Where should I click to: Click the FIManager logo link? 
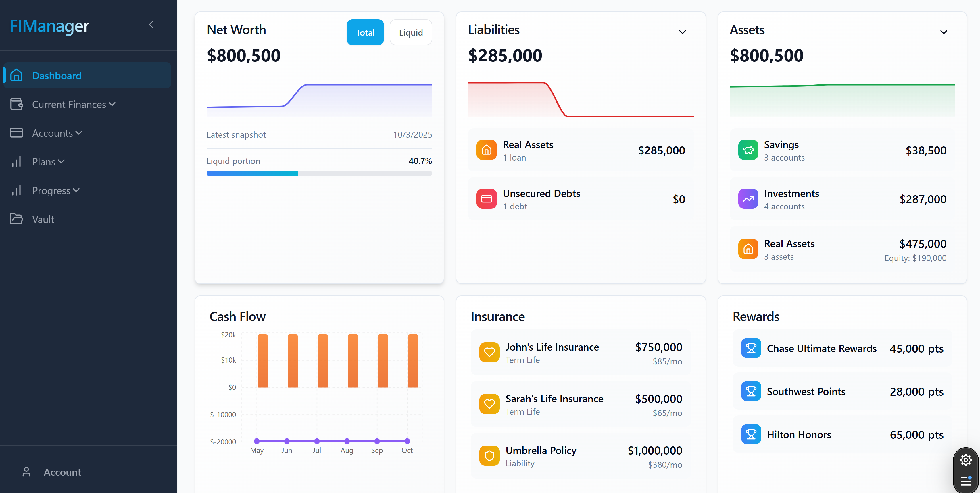49,26
